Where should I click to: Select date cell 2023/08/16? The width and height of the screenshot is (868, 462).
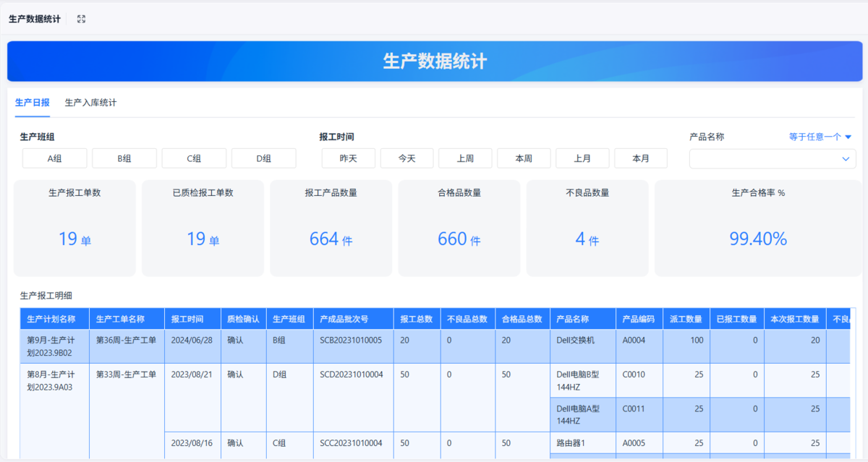coord(192,445)
